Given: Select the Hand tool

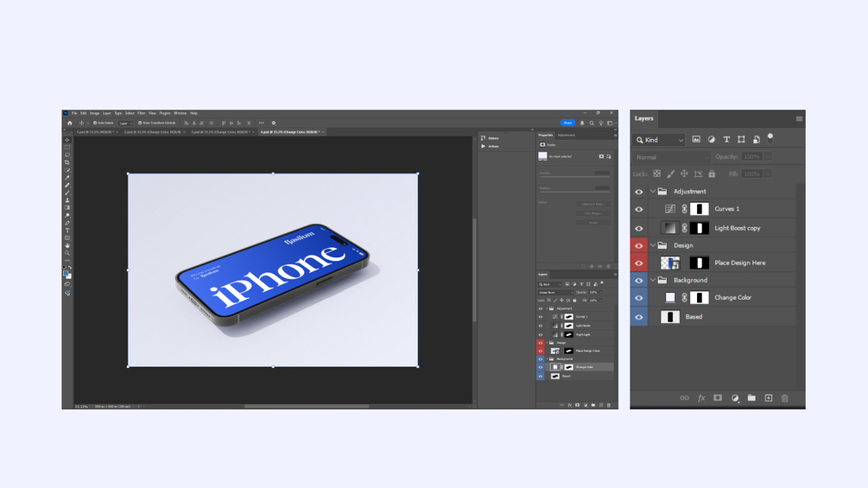Looking at the screenshot, I should (x=67, y=245).
